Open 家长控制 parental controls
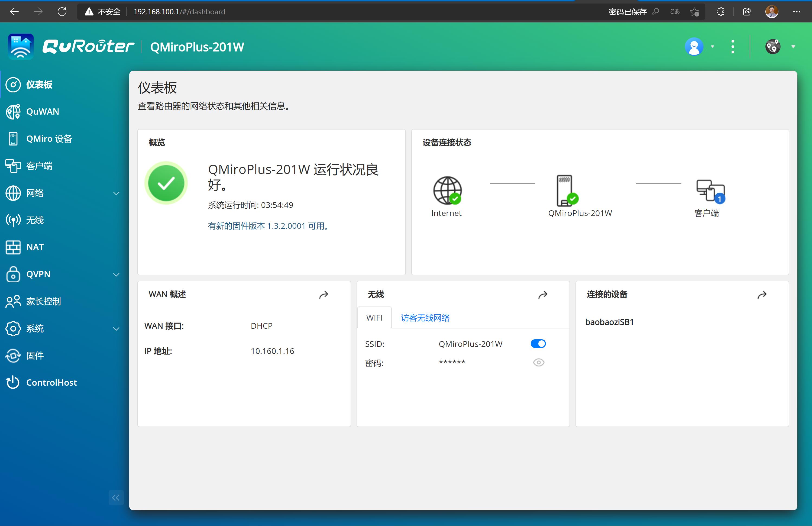 click(43, 301)
